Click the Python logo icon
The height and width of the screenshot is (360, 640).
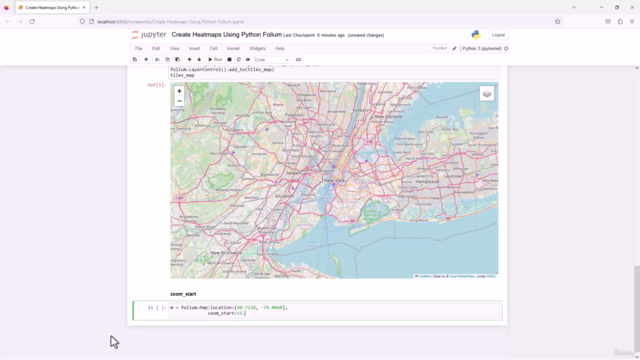coord(476,35)
